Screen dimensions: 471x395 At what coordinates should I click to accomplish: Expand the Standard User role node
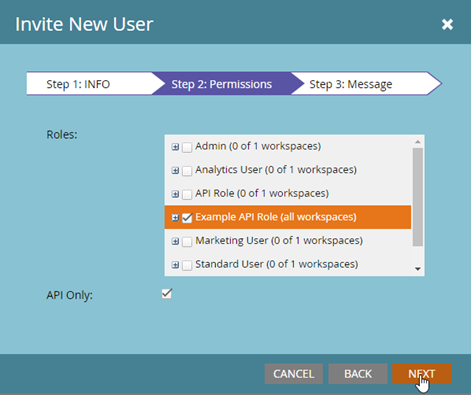point(175,265)
